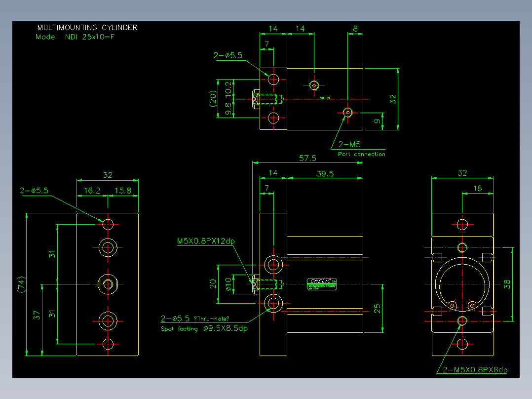Click the '37' vertical dimension
The image size is (532, 399).
37,316
